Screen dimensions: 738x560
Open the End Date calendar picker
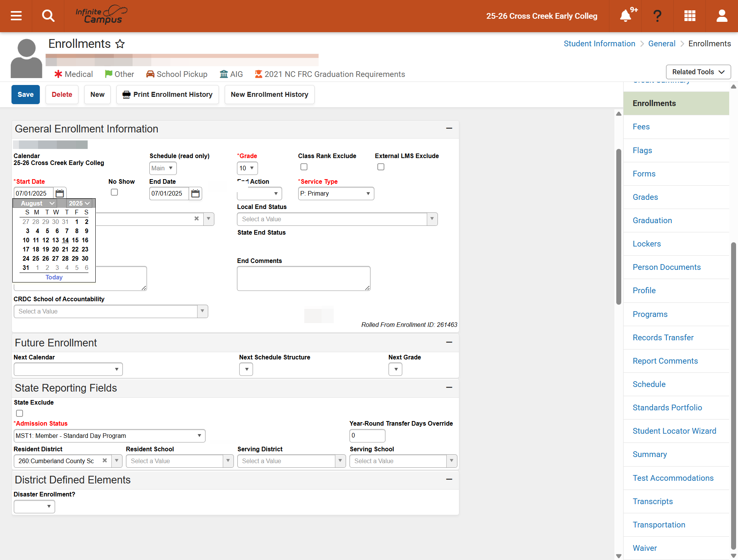pyautogui.click(x=196, y=193)
